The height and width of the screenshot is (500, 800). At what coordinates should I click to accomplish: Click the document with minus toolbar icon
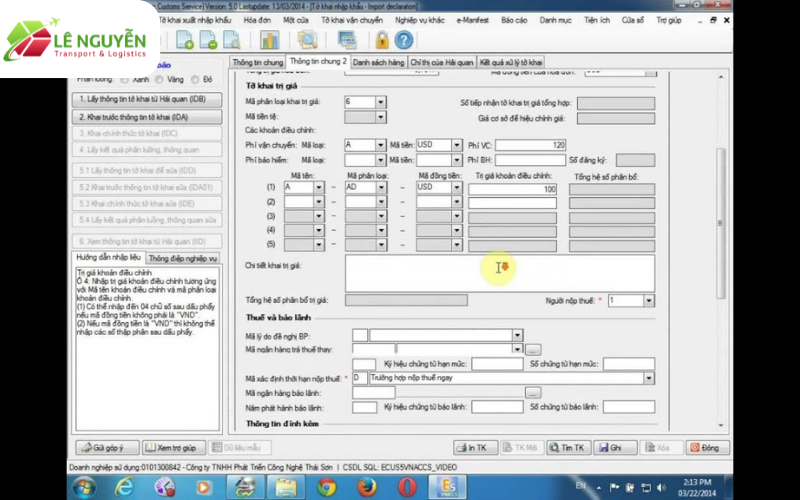click(208, 39)
